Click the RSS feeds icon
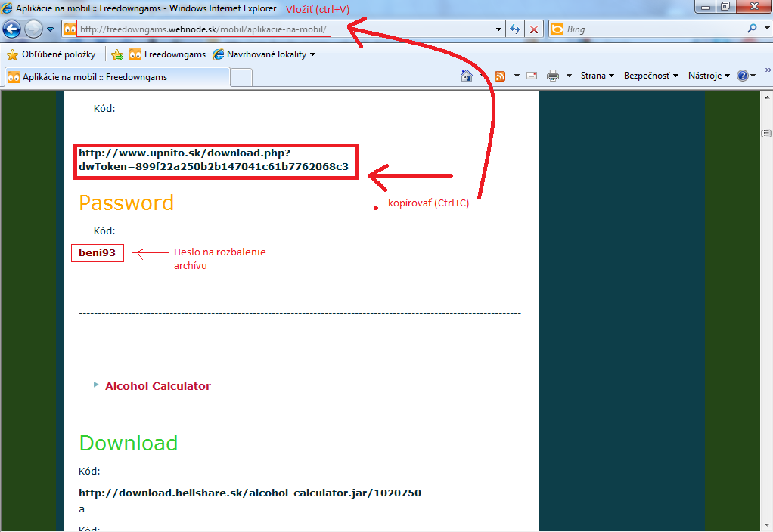The image size is (773, 532). tap(500, 76)
